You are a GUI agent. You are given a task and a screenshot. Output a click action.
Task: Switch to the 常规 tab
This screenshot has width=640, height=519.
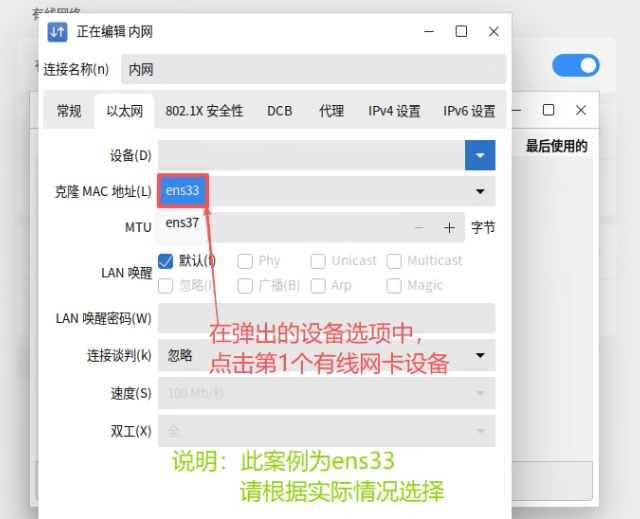coord(69,111)
